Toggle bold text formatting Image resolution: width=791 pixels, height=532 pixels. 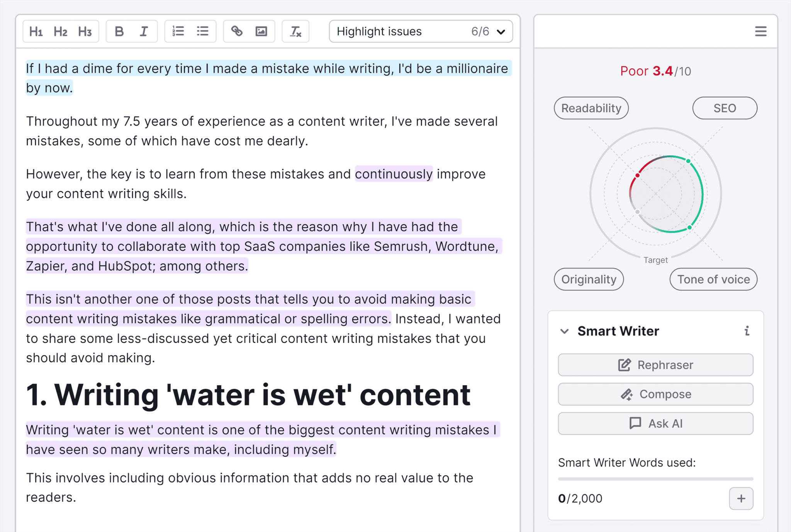pyautogui.click(x=118, y=31)
